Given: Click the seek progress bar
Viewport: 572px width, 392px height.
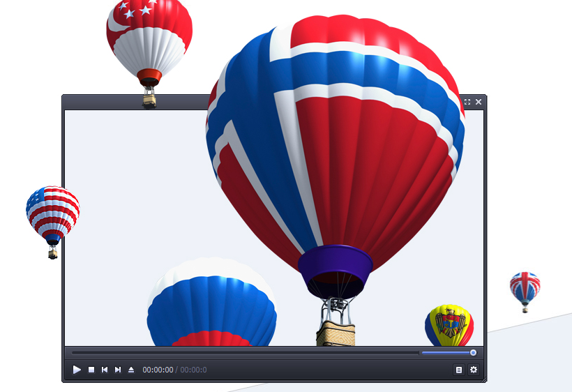Looking at the screenshot, I should tap(244, 353).
